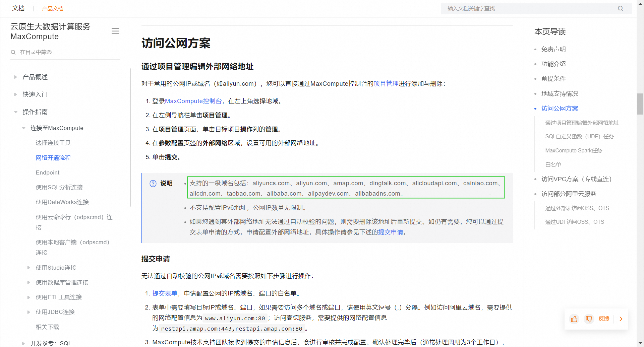The height and width of the screenshot is (347, 644).
Task: Click the 提交申请 section heading
Action: 156,259
